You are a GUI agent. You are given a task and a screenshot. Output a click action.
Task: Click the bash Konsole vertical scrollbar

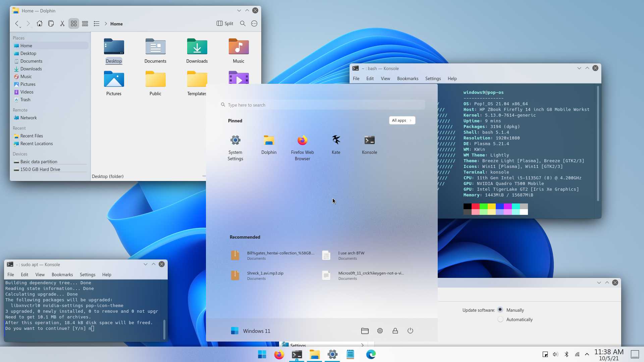pyautogui.click(x=598, y=143)
